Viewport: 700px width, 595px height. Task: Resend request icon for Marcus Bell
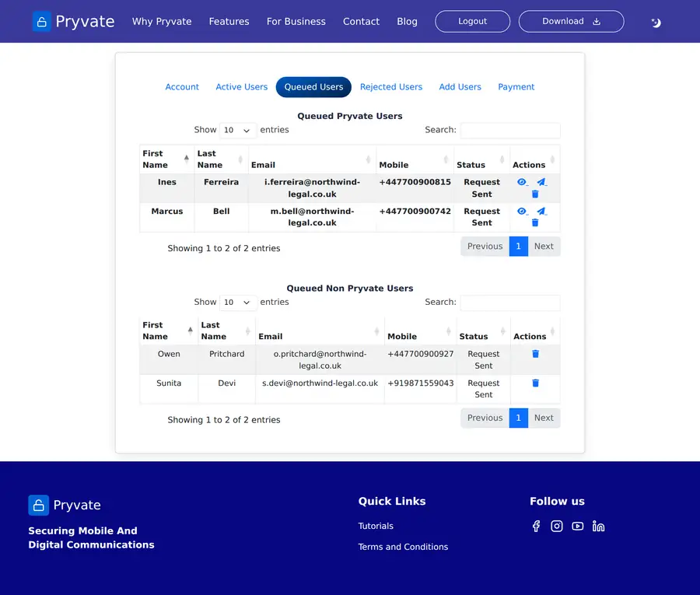541,211
